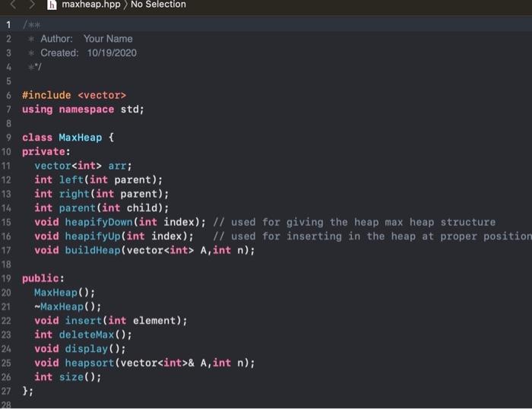The image size is (532, 409).
Task: Click the 'heapsort' function name
Action: (x=90, y=363)
